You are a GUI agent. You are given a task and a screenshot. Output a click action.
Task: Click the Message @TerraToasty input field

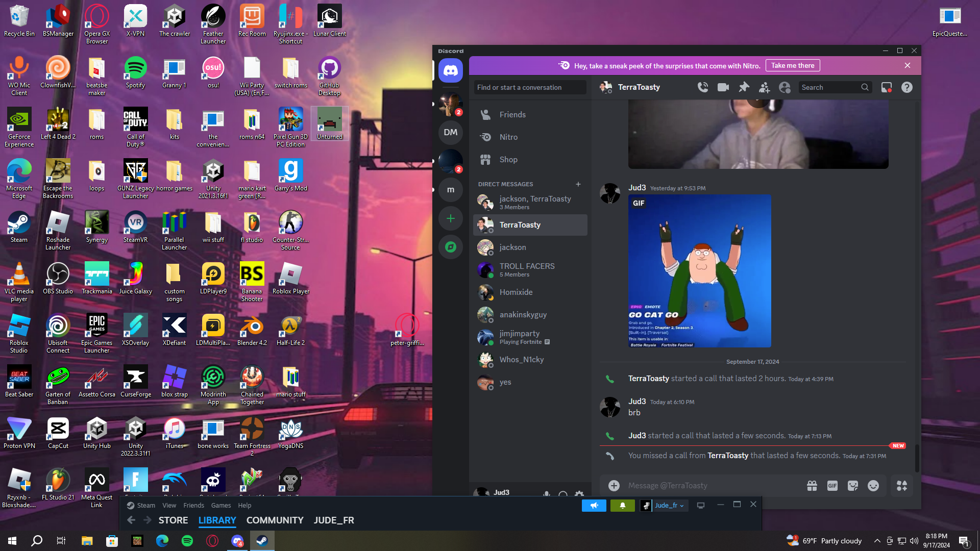[x=704, y=486]
